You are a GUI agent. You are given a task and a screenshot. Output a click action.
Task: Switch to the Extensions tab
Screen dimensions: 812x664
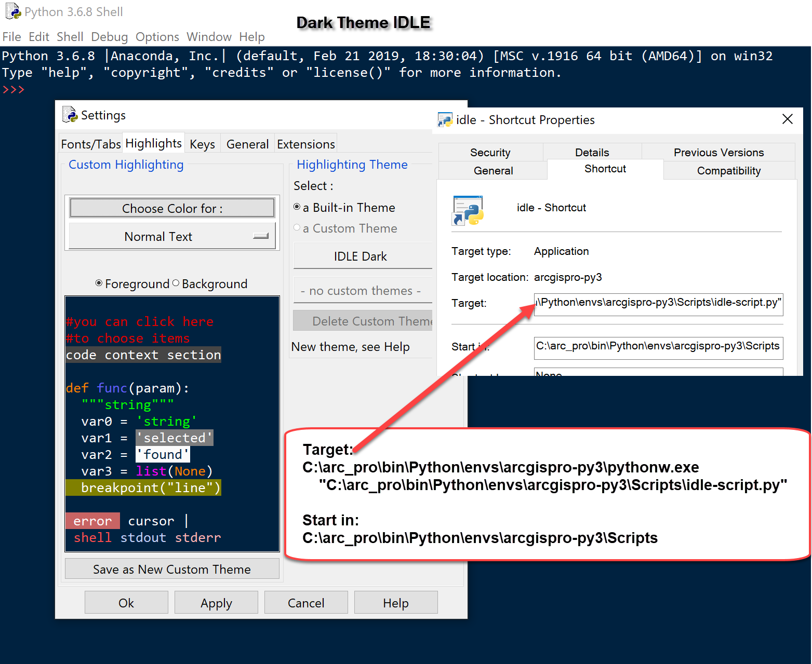tap(306, 144)
